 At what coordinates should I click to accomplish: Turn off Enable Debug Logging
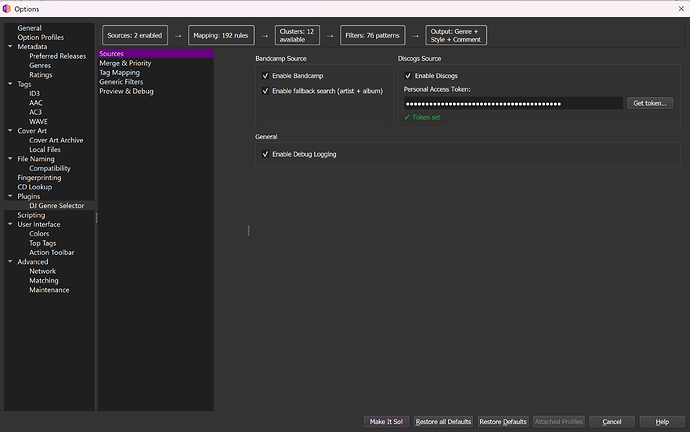tap(265, 154)
